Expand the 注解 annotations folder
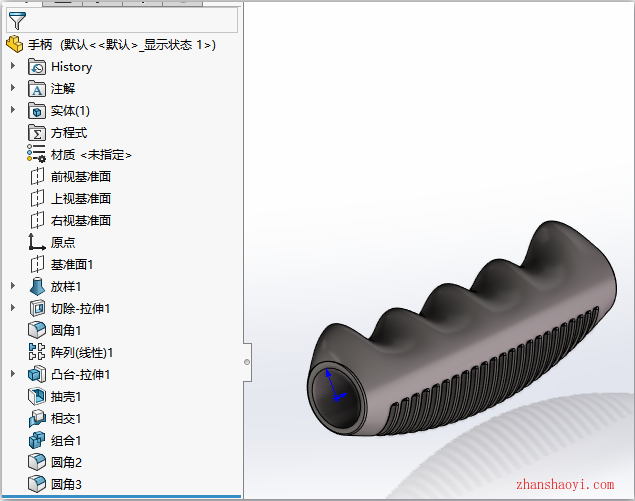This screenshot has height=501, width=635. pyautogui.click(x=13, y=87)
